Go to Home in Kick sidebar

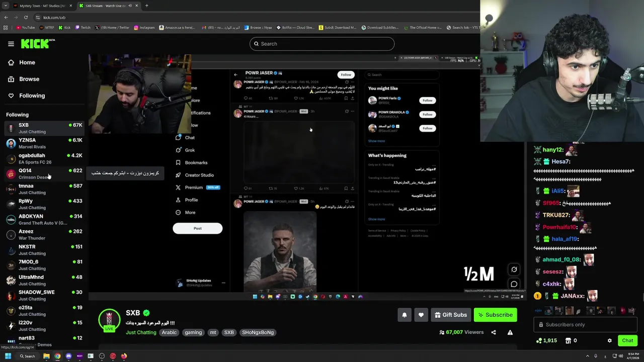coord(27,62)
